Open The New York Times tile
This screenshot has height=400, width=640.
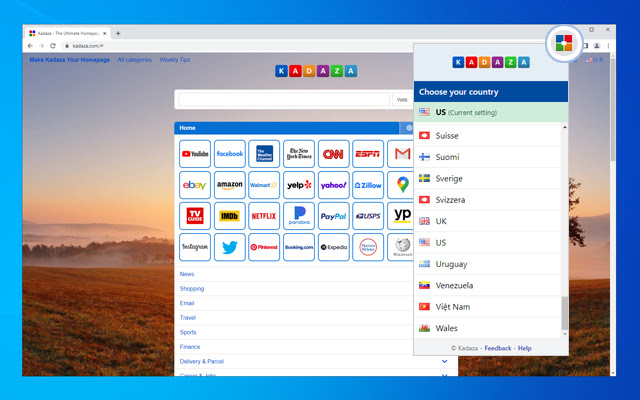[299, 154]
